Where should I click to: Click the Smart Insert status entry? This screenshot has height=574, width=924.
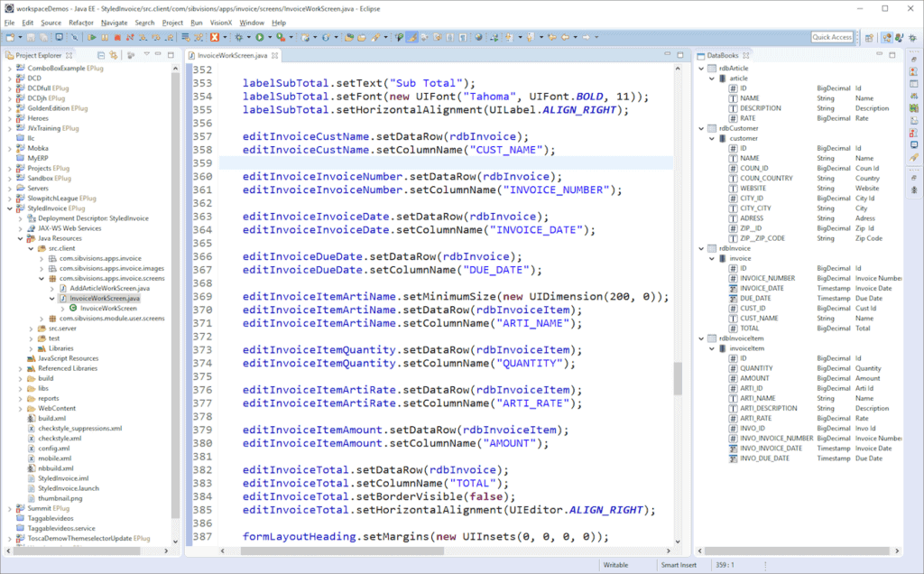pos(679,565)
